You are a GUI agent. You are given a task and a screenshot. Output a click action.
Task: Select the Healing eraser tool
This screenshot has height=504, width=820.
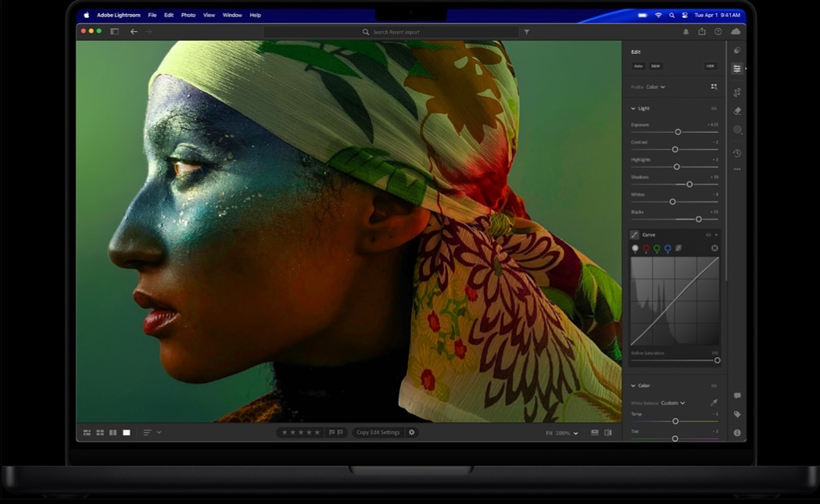(737, 111)
